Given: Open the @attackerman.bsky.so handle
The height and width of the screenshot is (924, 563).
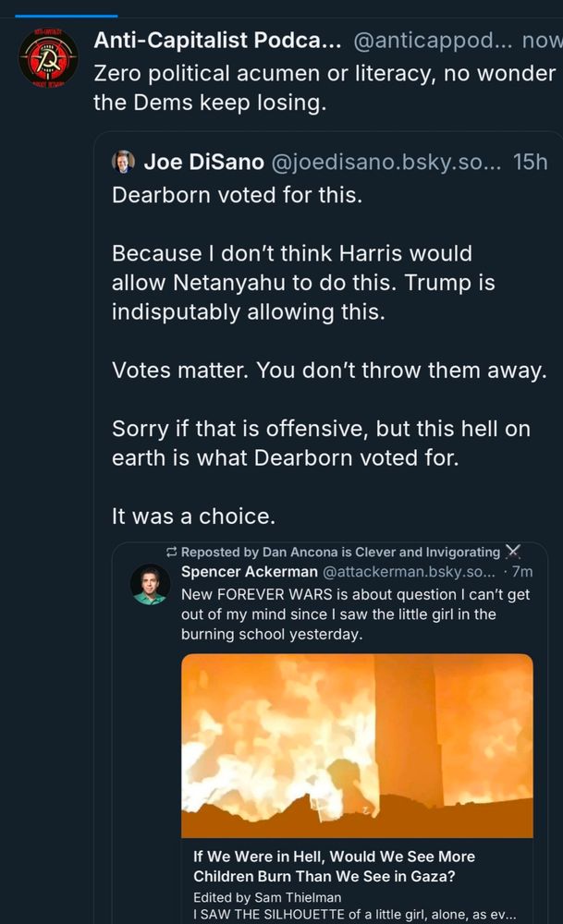Looking at the screenshot, I should coord(410,572).
